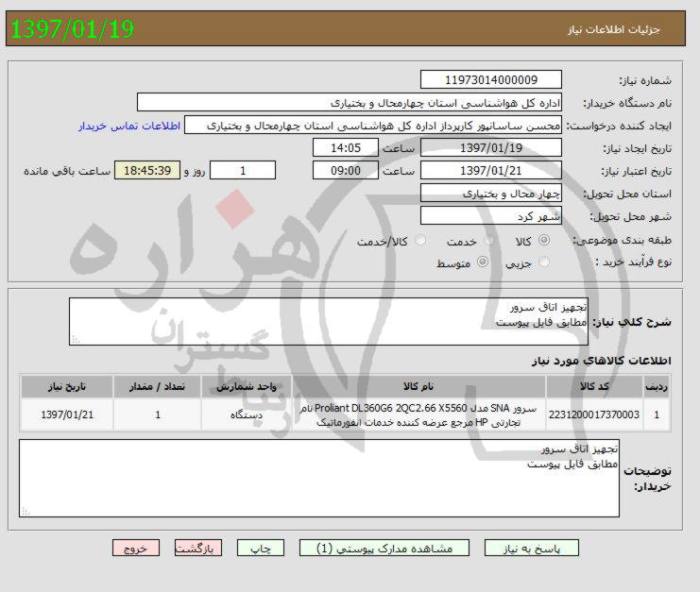The width and height of the screenshot is (700, 592).
Task: Click the طبقه بندی موضوعی label
Action: [x=622, y=240]
